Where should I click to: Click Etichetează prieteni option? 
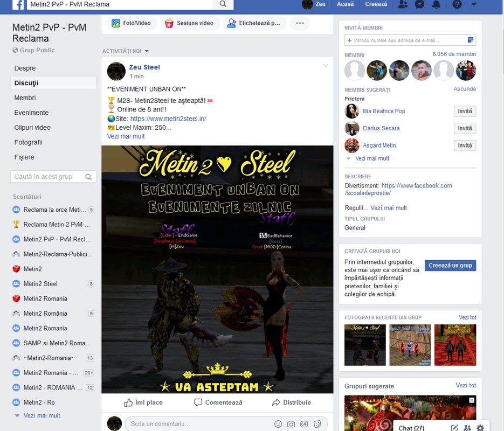pyautogui.click(x=254, y=23)
